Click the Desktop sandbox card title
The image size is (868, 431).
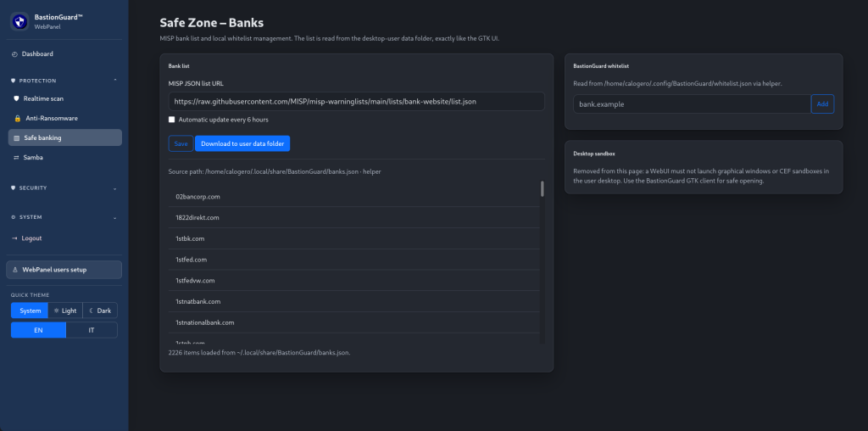pos(594,154)
